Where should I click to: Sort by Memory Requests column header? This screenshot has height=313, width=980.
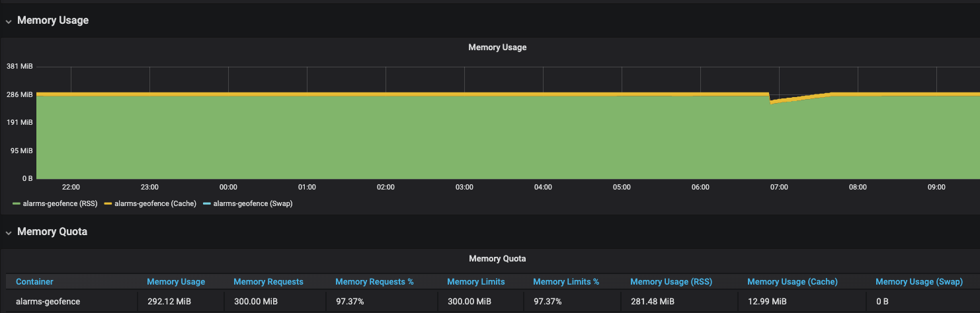point(268,282)
